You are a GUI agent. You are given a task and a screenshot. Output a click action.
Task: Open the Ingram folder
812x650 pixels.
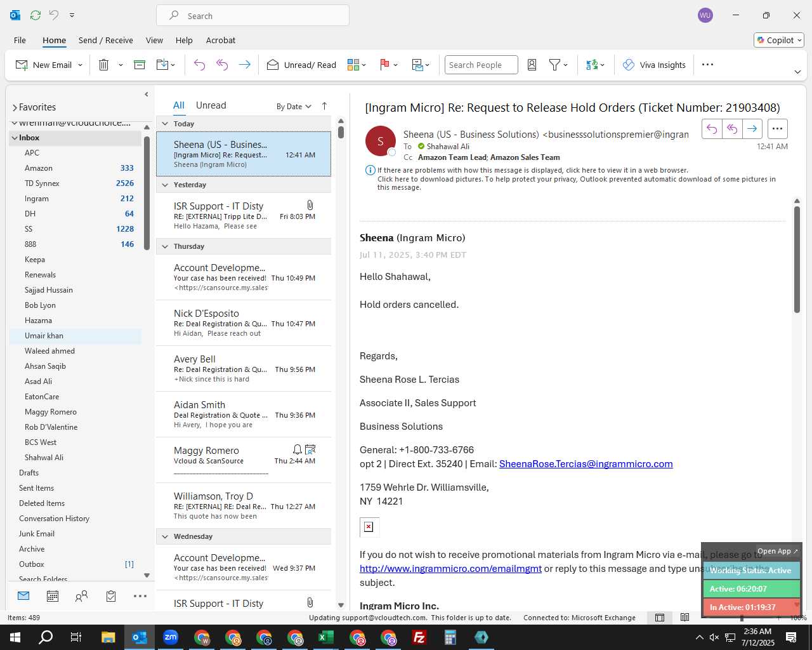click(75, 199)
